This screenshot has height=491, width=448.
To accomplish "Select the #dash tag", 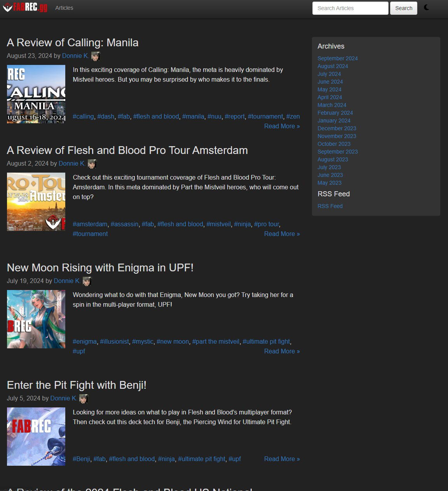I will point(106,116).
